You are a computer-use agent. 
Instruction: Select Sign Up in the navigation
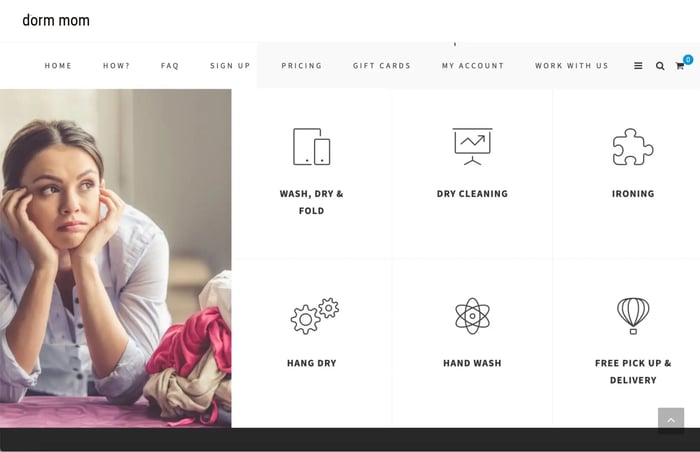click(x=230, y=66)
